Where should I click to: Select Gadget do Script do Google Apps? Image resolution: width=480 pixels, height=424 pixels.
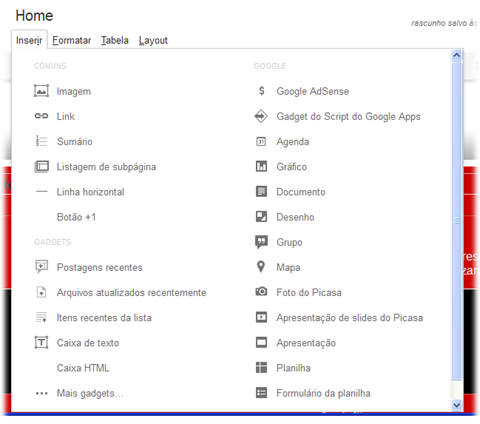tap(348, 116)
